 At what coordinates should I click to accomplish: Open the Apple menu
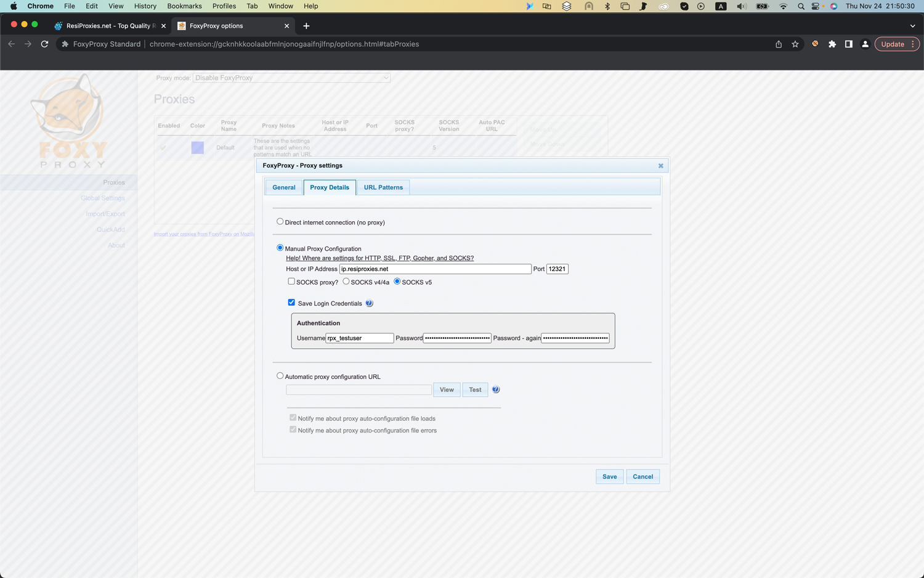tap(14, 6)
